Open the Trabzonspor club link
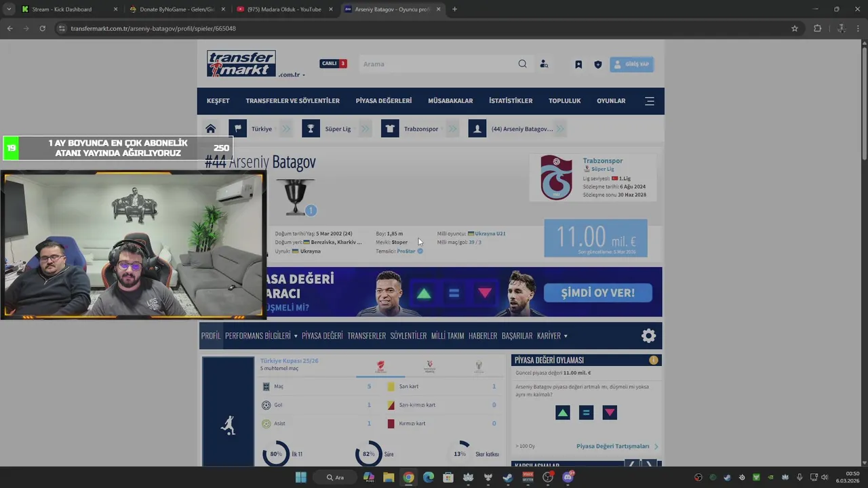The height and width of the screenshot is (488, 868). pos(603,161)
